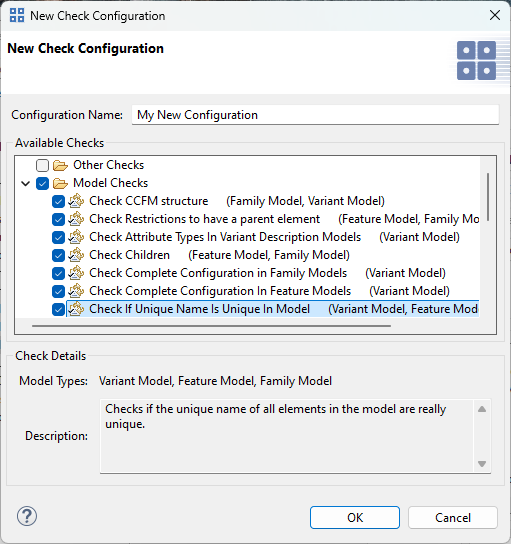Image resolution: width=511 pixels, height=544 pixels.
Task: Click icon beside Check If Unique Name Is Unique
Action: pyautogui.click(x=76, y=309)
